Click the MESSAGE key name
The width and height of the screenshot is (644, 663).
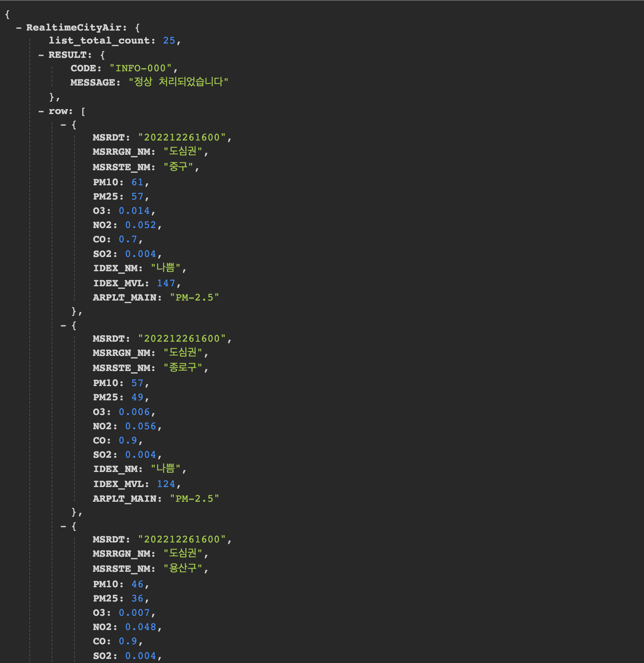(93, 82)
